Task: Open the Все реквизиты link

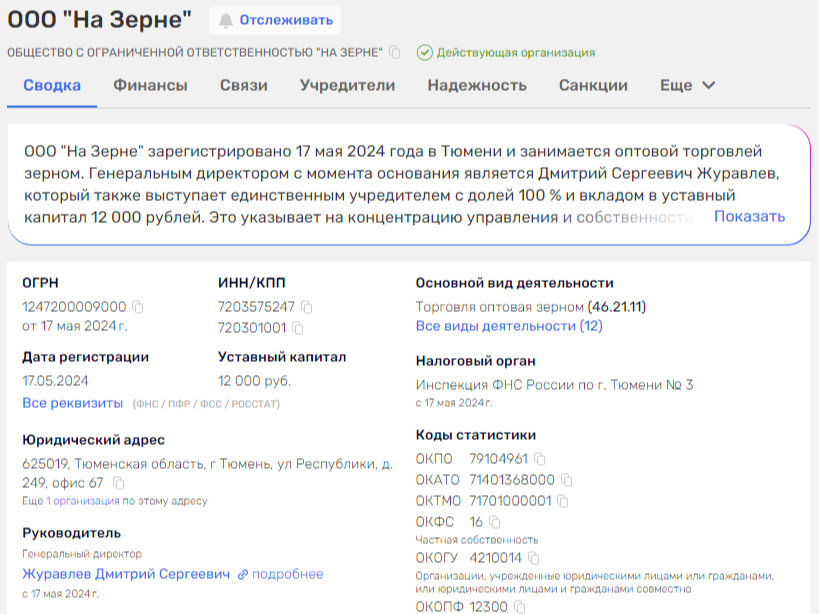Action: (x=72, y=403)
